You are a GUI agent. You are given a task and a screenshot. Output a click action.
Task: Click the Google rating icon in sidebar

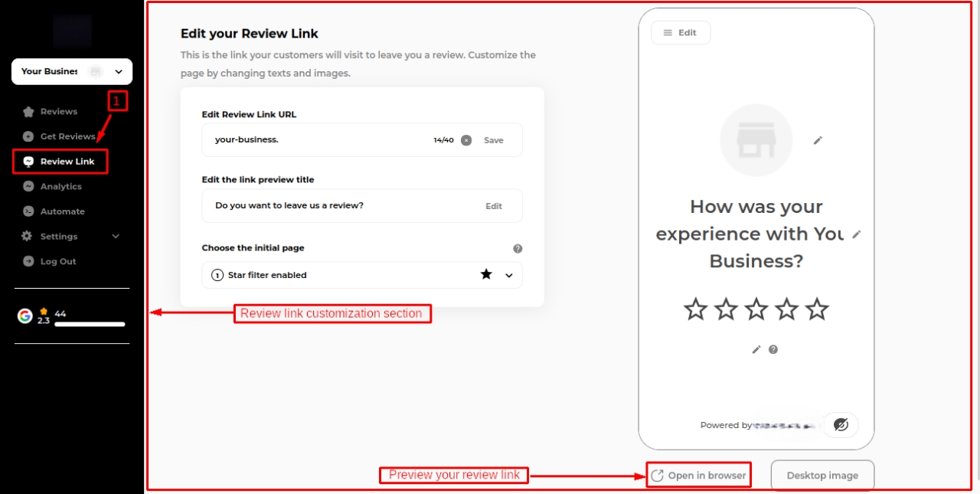[25, 316]
